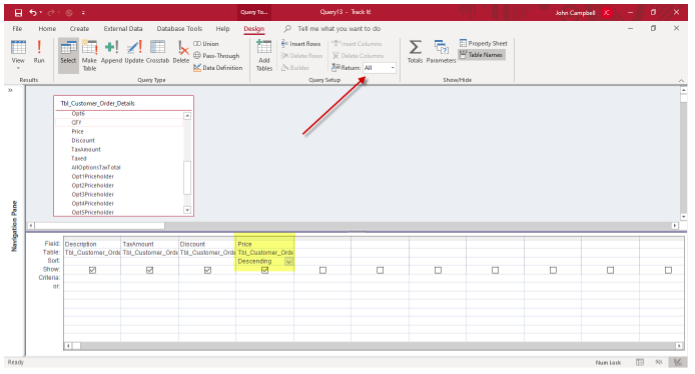Open the External Data tab
Image resolution: width=695 pixels, height=374 pixels.
pos(123,28)
